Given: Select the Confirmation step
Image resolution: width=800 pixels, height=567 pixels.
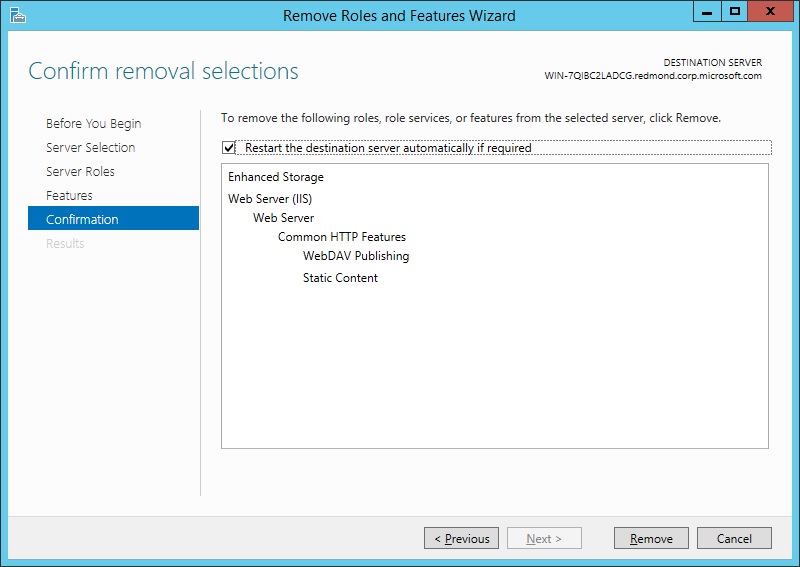Looking at the screenshot, I should point(113,218).
